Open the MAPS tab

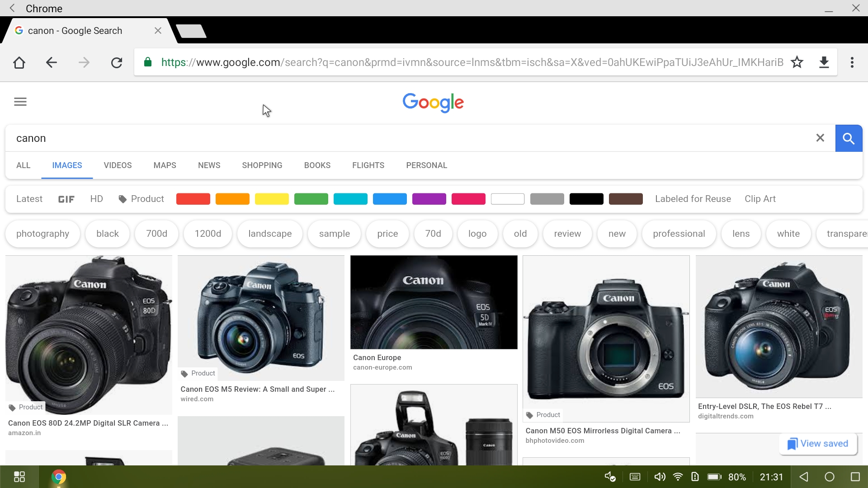coord(165,165)
